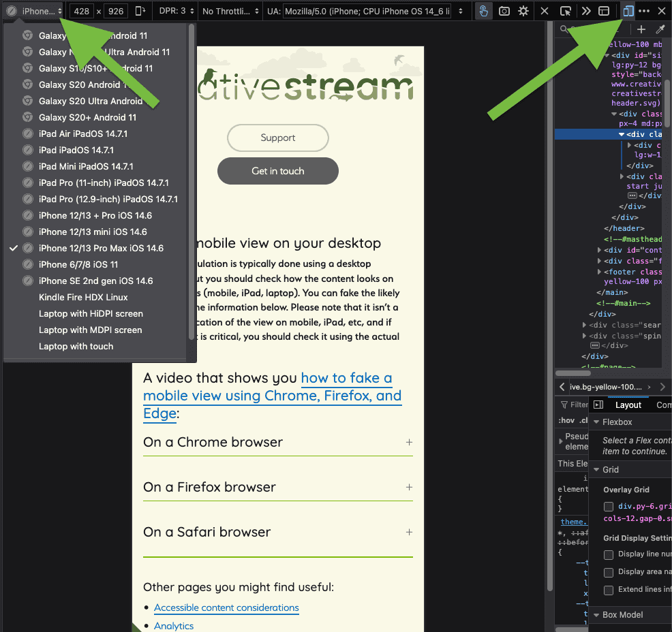Click the rotate viewport icon
672x632 pixels.
[x=140, y=11]
